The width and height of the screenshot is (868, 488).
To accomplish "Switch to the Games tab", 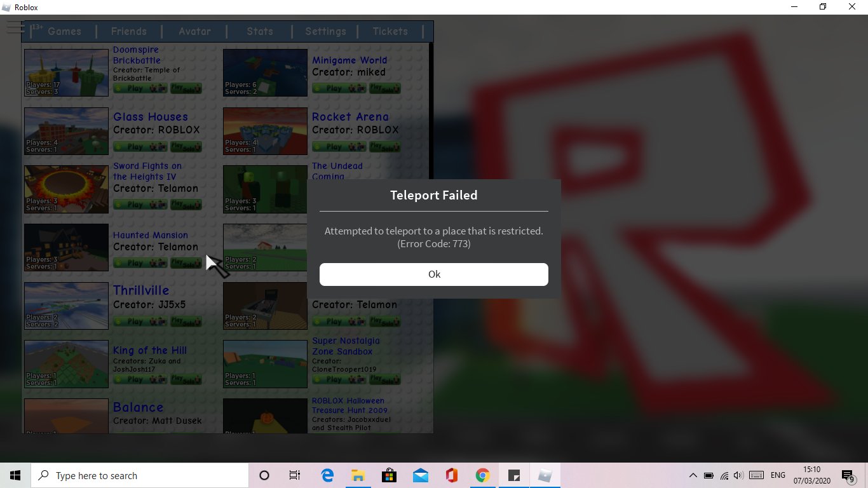I will pos(64,31).
